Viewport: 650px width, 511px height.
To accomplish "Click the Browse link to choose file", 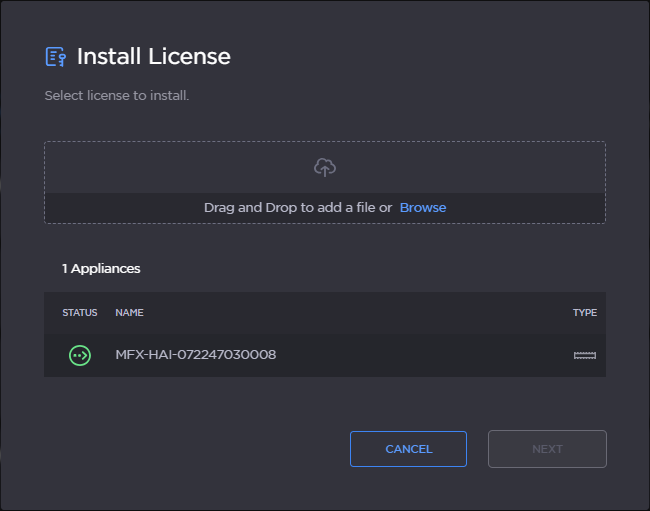I will [x=422, y=208].
